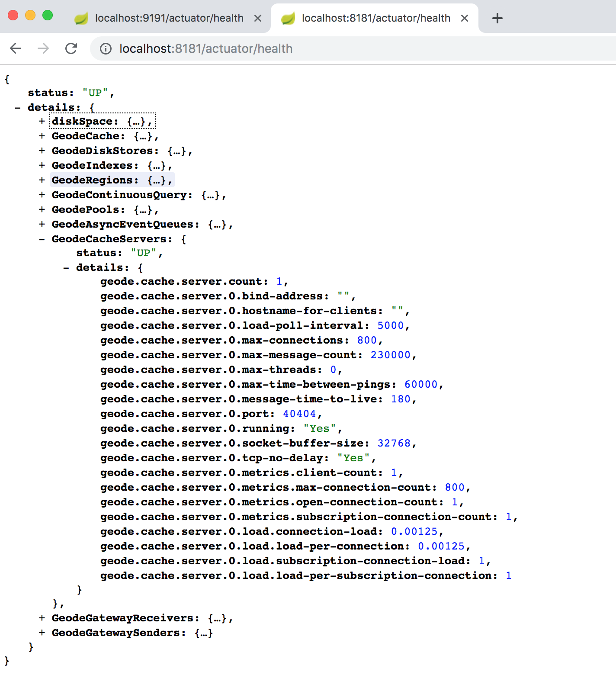Screen dimensions: 616x675
Task: Click the tcp-no-delay "Yes" value
Action: [x=353, y=458]
